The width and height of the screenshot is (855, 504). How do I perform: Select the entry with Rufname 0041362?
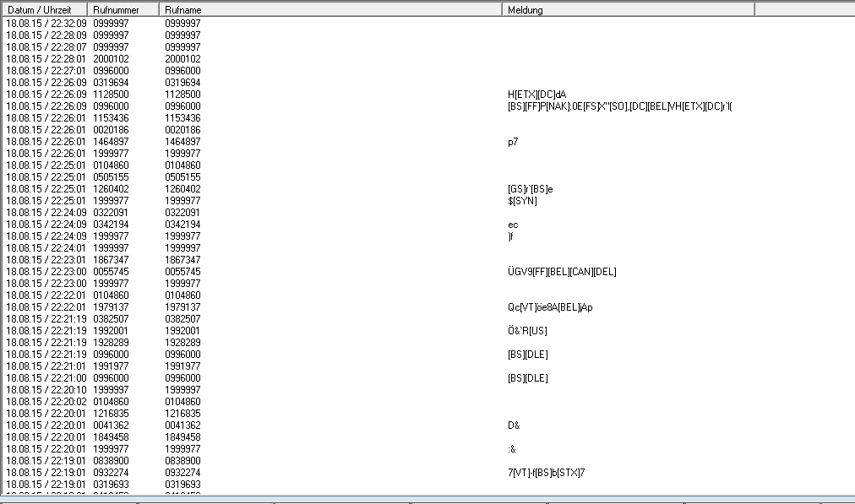tap(182, 425)
